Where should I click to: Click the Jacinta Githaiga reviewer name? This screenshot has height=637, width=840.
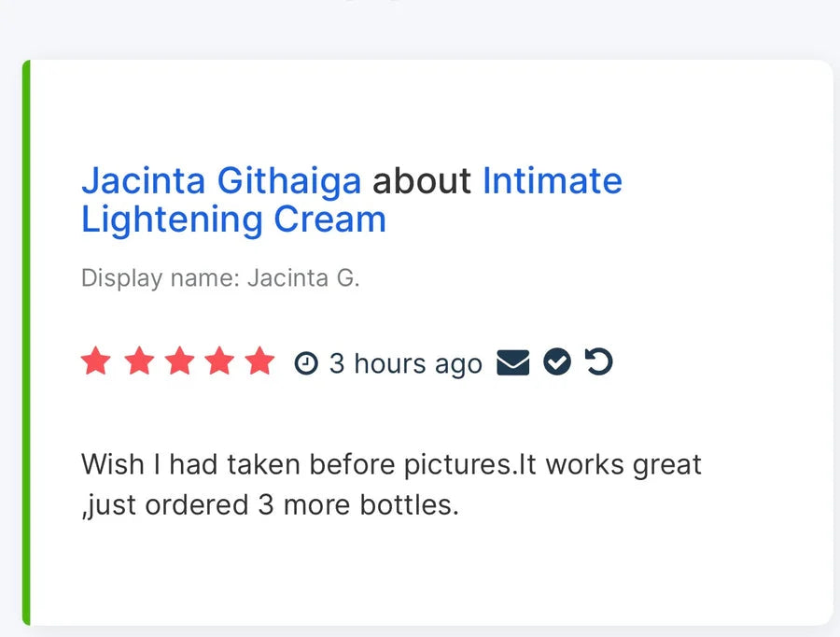pos(222,180)
